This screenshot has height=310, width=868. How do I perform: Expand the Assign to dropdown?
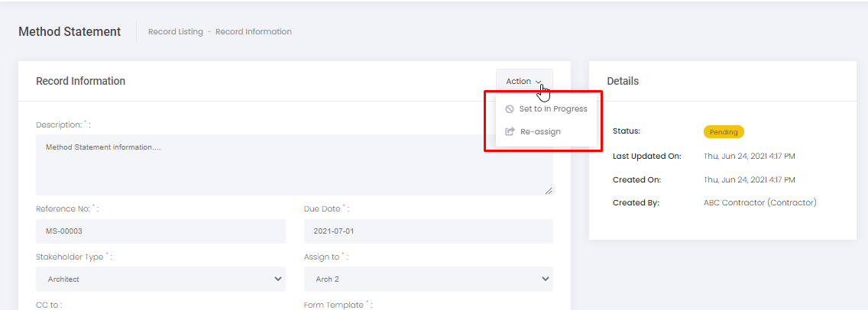[428, 279]
